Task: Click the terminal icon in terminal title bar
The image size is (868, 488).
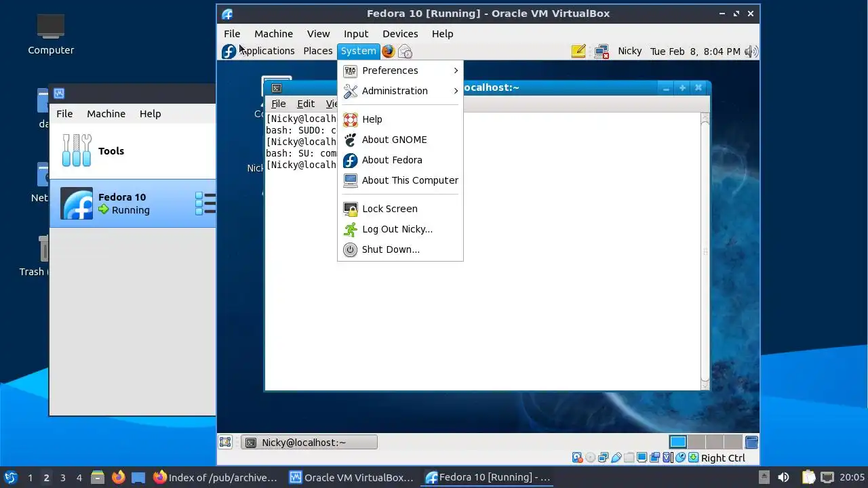Action: coord(276,87)
